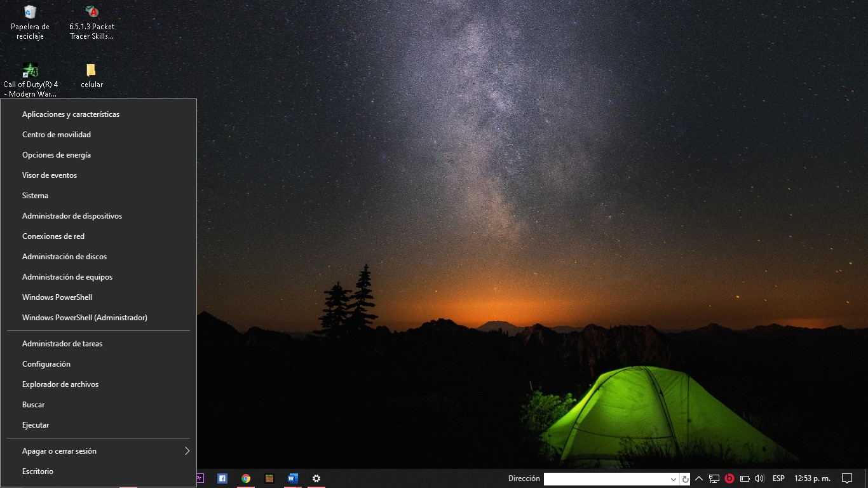Click the Facebook icon in the taskbar
Viewport: 868px width, 488px height.
pyautogui.click(x=222, y=478)
